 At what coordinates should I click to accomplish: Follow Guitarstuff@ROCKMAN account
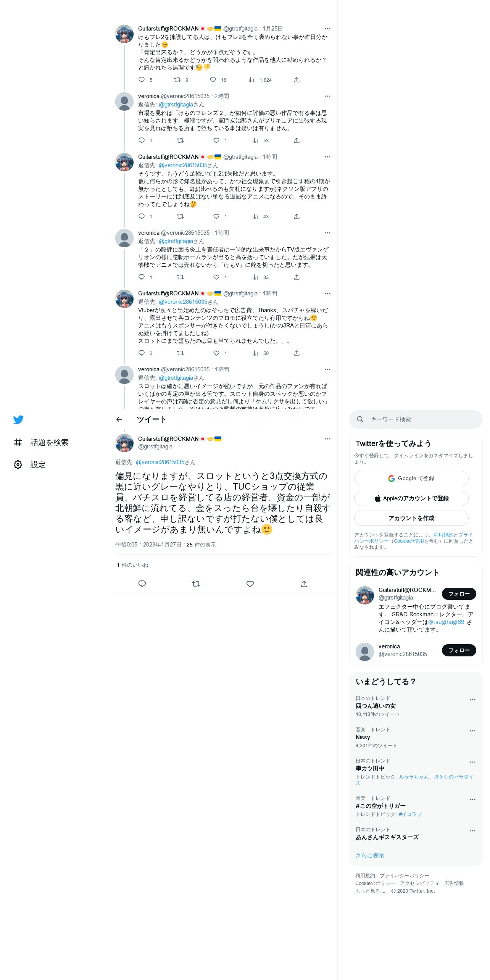tap(459, 594)
